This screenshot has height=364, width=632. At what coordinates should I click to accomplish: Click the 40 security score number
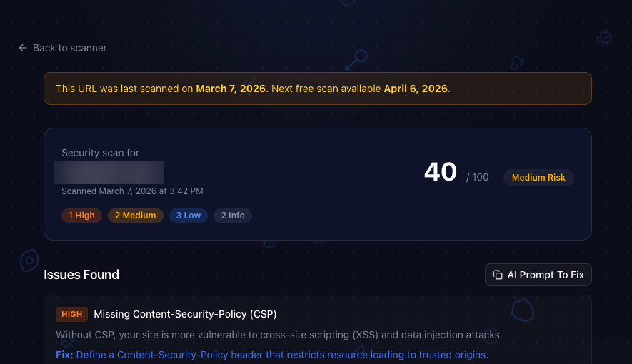pyautogui.click(x=441, y=172)
